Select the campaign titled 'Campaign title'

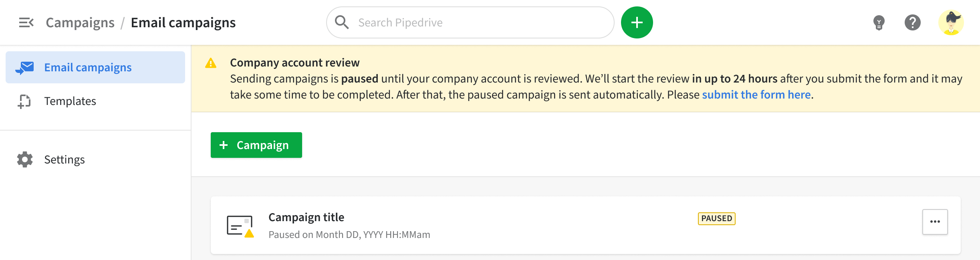[306, 217]
